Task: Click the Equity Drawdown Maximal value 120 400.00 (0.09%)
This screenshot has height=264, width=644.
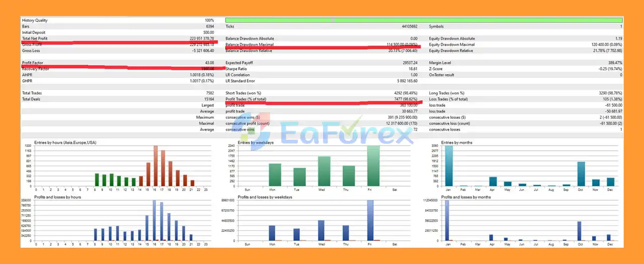Action: tap(607, 44)
